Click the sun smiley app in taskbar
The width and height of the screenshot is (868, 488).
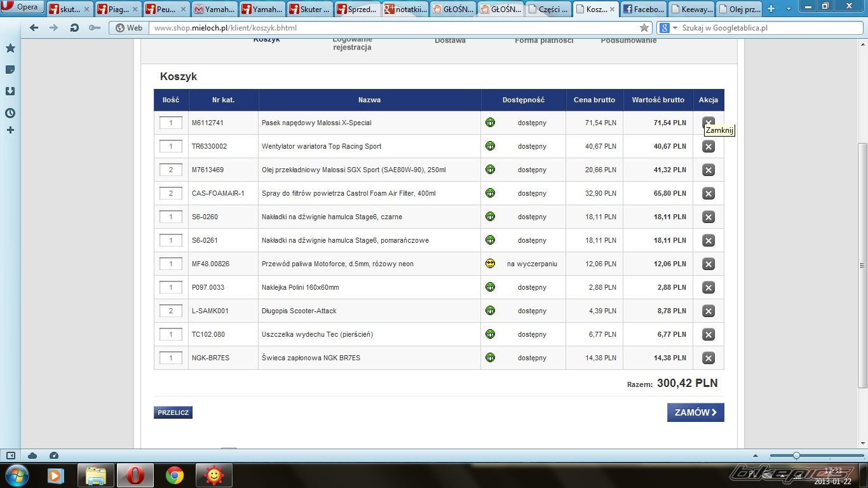214,475
